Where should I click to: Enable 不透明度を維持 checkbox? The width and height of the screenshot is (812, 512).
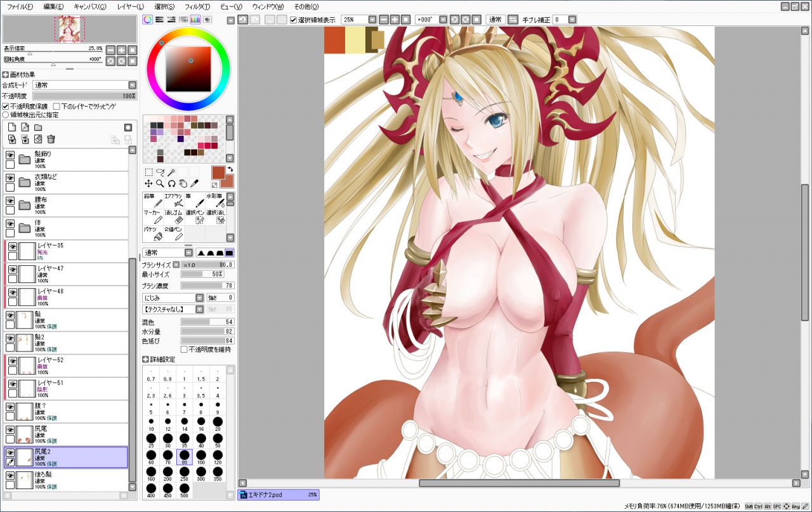click(x=184, y=349)
